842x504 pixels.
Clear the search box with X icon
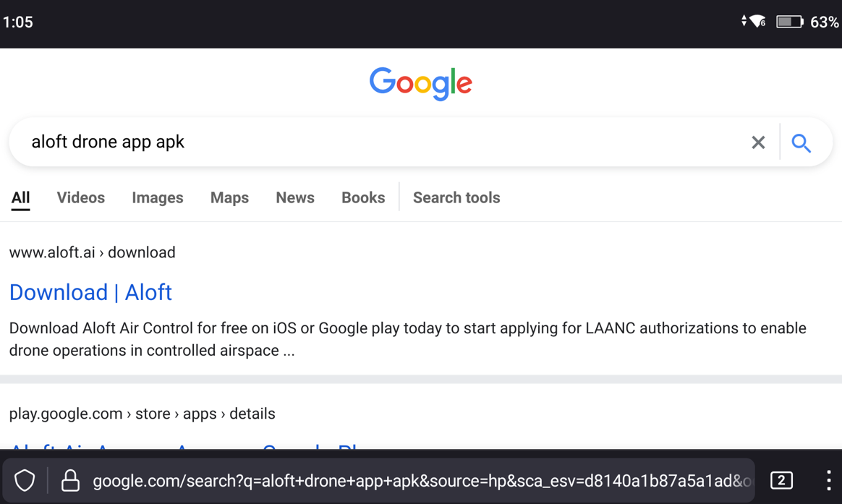point(757,142)
